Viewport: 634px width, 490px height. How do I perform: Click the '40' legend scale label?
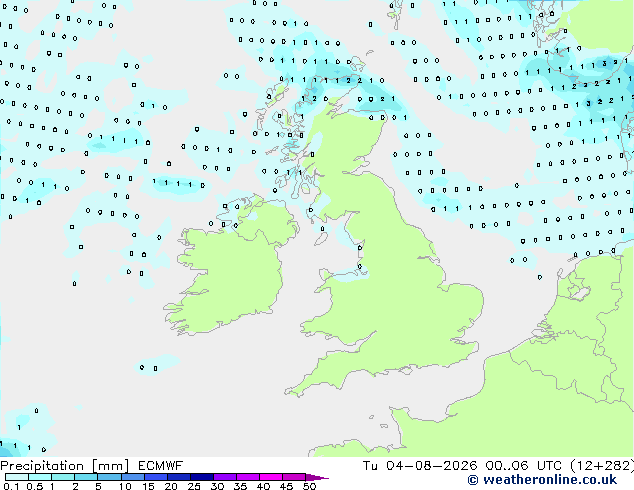click(x=263, y=486)
